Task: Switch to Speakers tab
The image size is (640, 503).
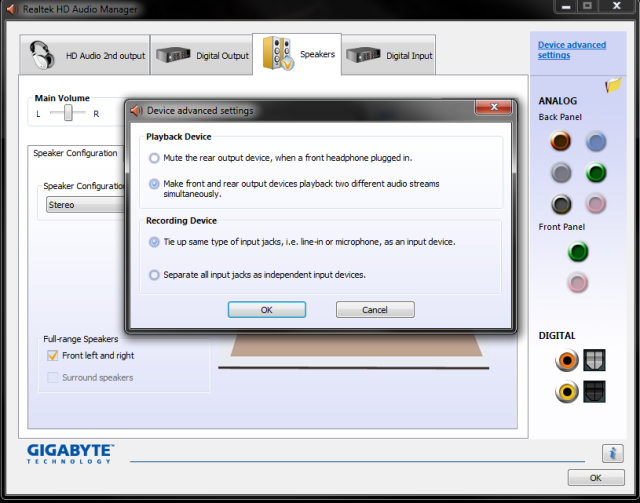Action: (297, 54)
